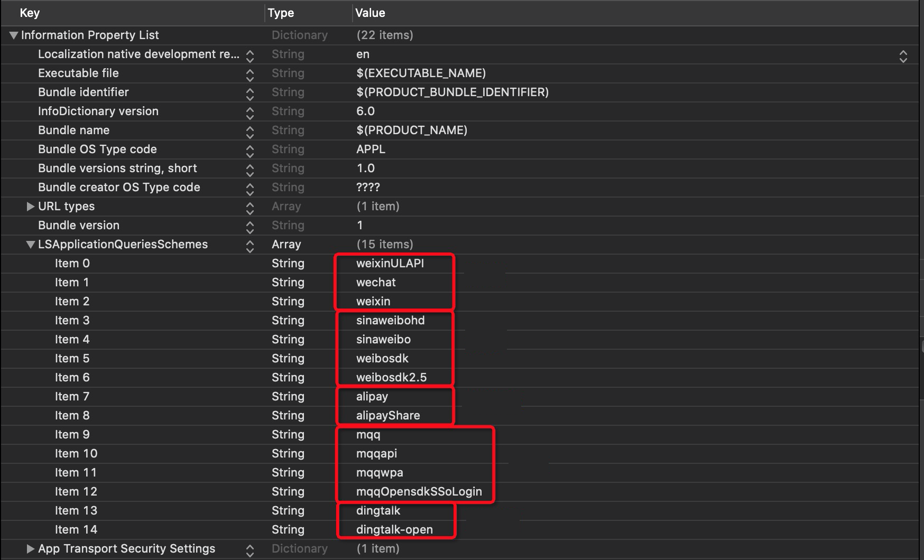Viewport: 924px width, 560px height.
Task: Click the APPL value
Action: click(x=371, y=150)
